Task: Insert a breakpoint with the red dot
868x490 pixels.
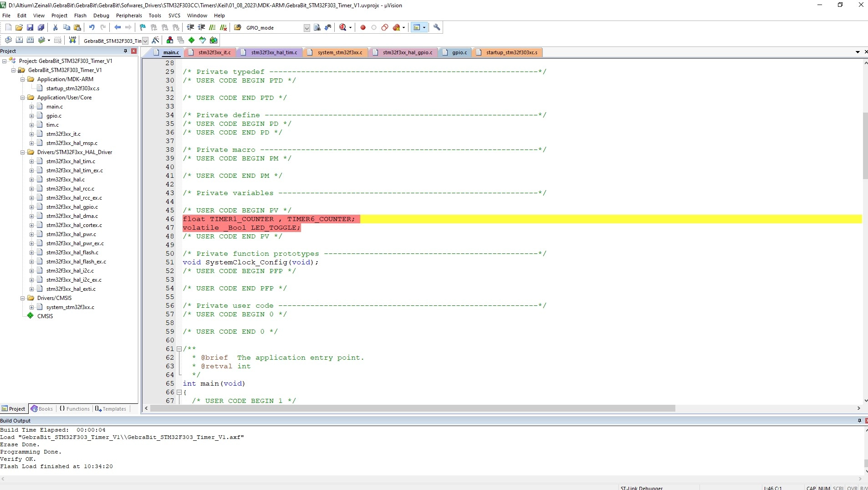Action: (363, 27)
